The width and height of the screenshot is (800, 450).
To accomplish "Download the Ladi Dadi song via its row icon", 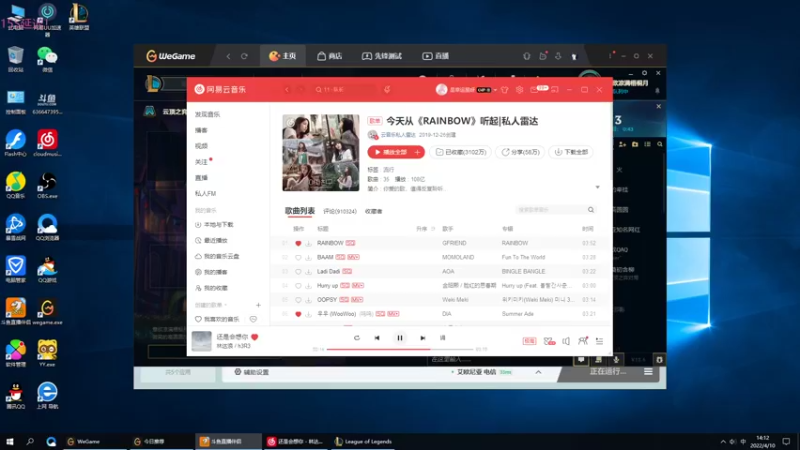I will (x=308, y=272).
